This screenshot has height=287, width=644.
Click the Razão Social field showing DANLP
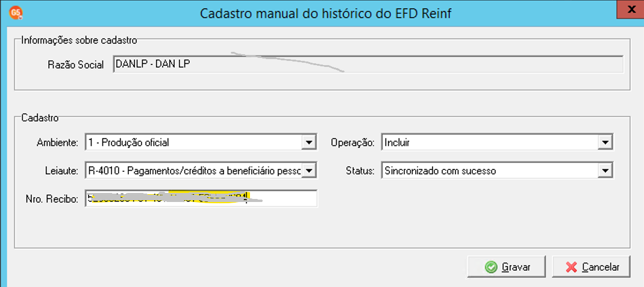click(368, 65)
